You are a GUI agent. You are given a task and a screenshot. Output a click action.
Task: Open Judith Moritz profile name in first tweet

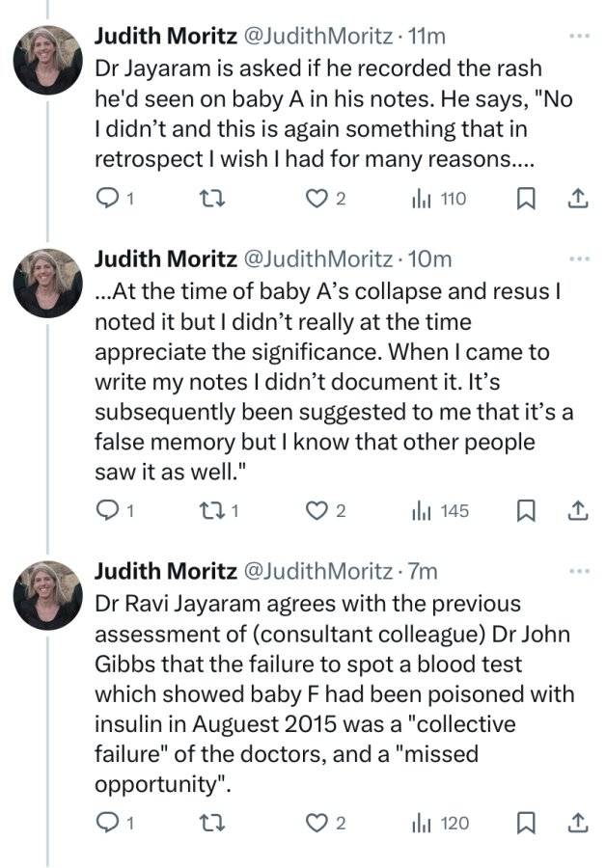coord(166,36)
